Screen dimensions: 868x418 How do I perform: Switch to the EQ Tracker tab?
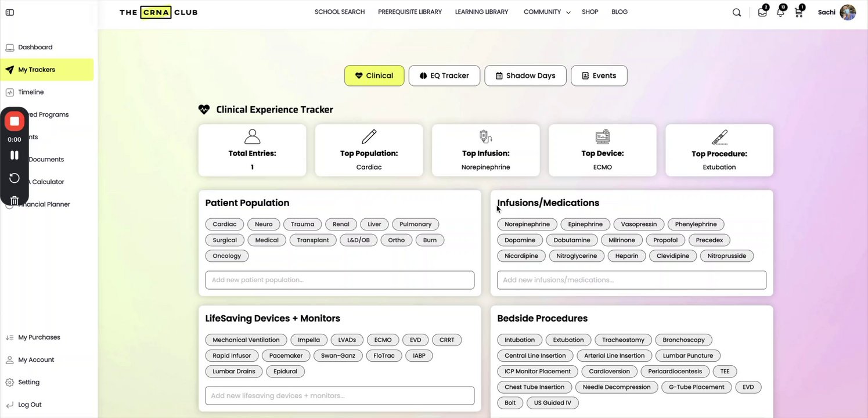pos(444,75)
